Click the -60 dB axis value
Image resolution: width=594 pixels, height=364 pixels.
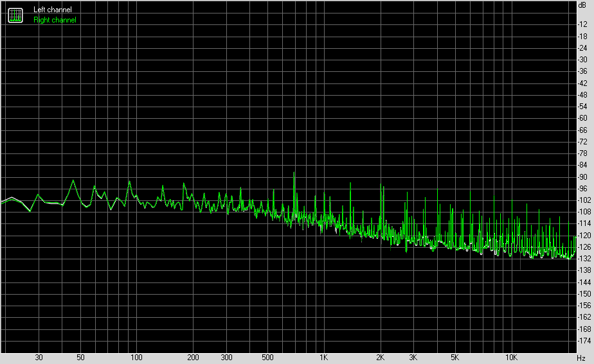tap(582, 118)
